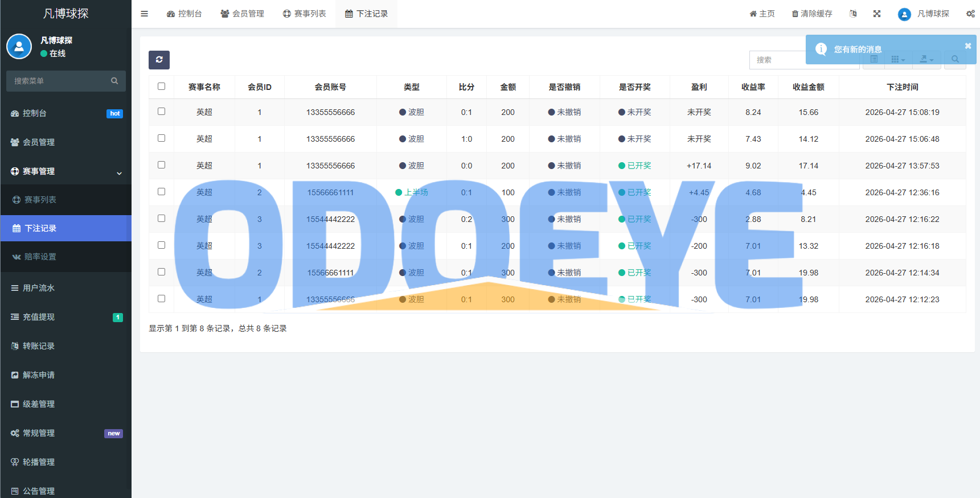Viewport: 980px width, 498px height.
Task: Check the row dated 2026-04-27 12:36:16
Action: tap(161, 192)
